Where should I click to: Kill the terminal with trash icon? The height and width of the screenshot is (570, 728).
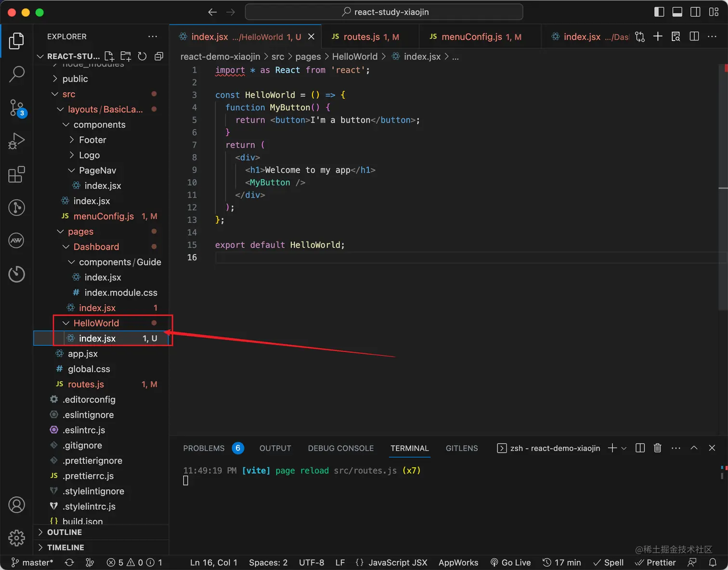tap(657, 448)
